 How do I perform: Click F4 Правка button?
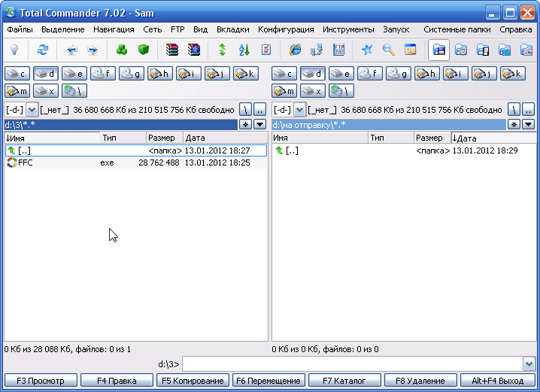(117, 381)
